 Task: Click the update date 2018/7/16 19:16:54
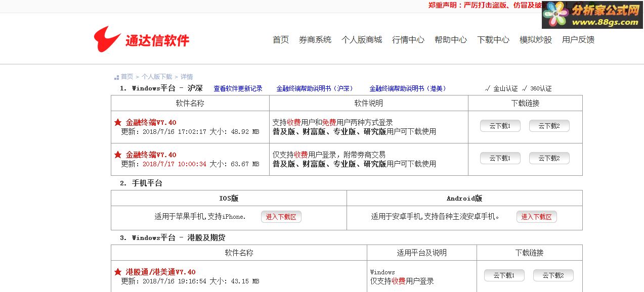[x=175, y=281]
